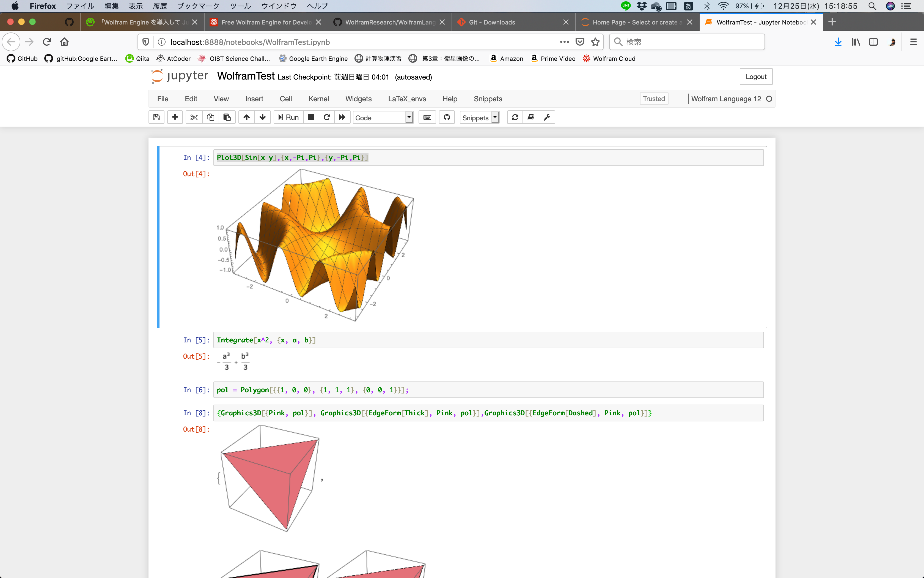The image size is (924, 578).
Task: Restart kernel and run all fast-forward icon
Action: [342, 117]
